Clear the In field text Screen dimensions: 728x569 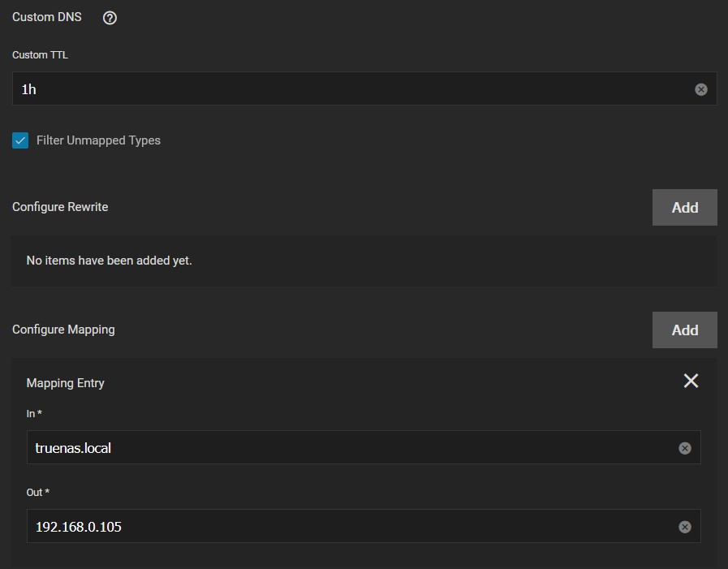click(684, 447)
